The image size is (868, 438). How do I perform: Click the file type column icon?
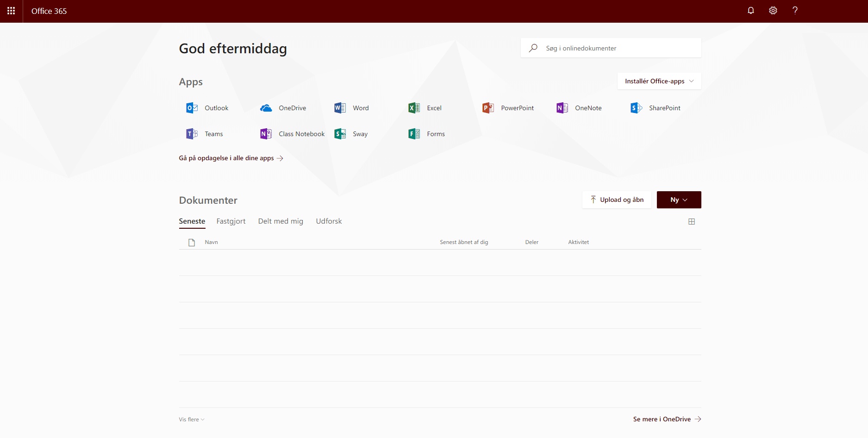click(192, 243)
